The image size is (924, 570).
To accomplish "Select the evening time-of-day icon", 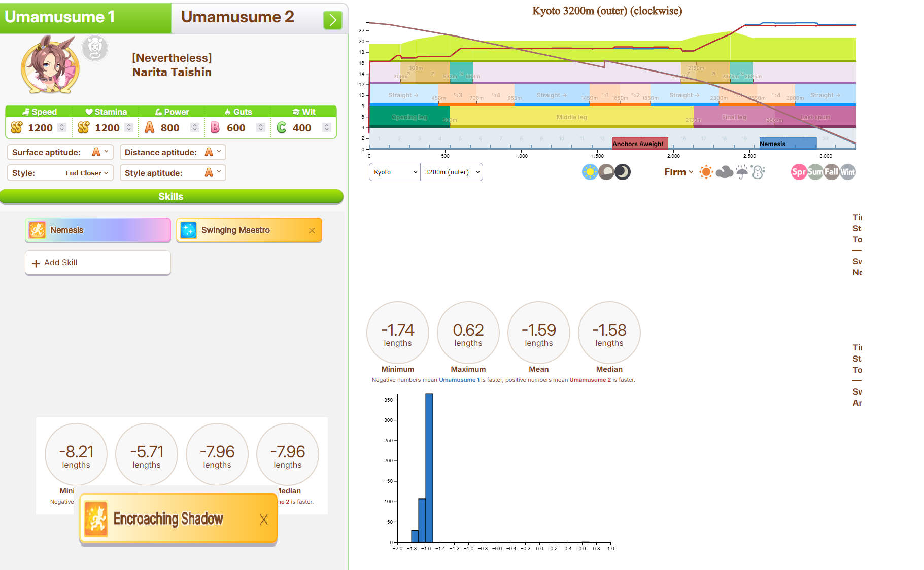I will [606, 172].
